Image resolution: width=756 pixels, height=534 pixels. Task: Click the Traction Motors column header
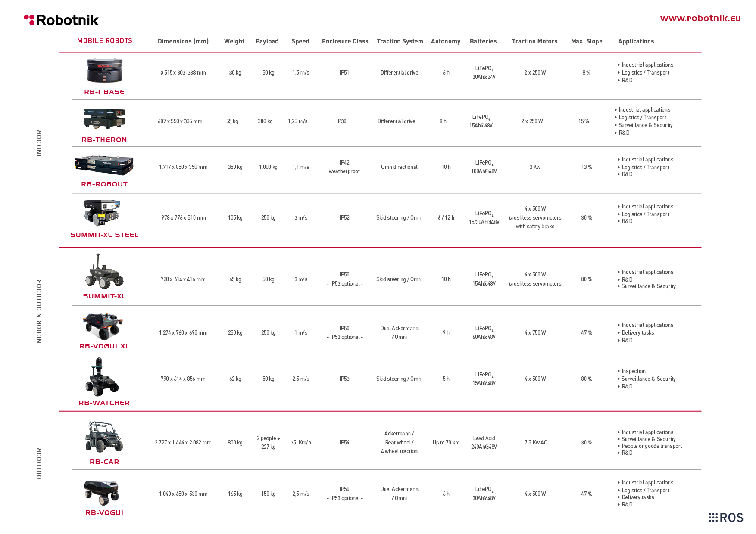[x=534, y=41]
